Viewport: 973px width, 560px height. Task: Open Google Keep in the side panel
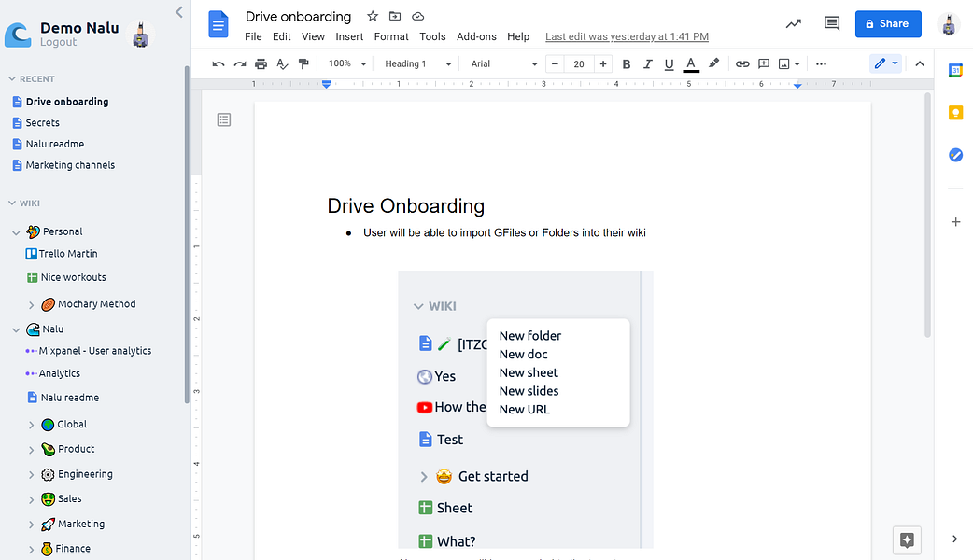(955, 113)
